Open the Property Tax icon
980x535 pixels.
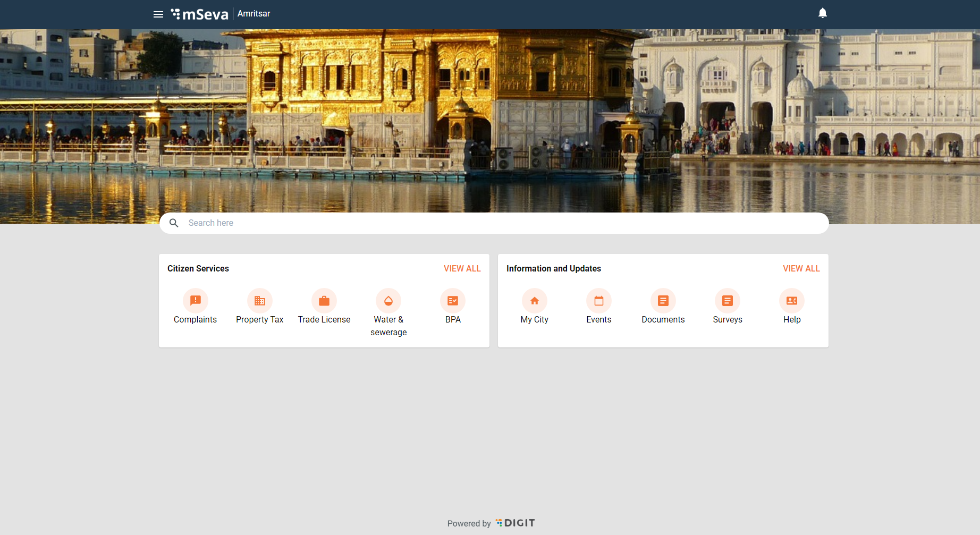coord(259,301)
